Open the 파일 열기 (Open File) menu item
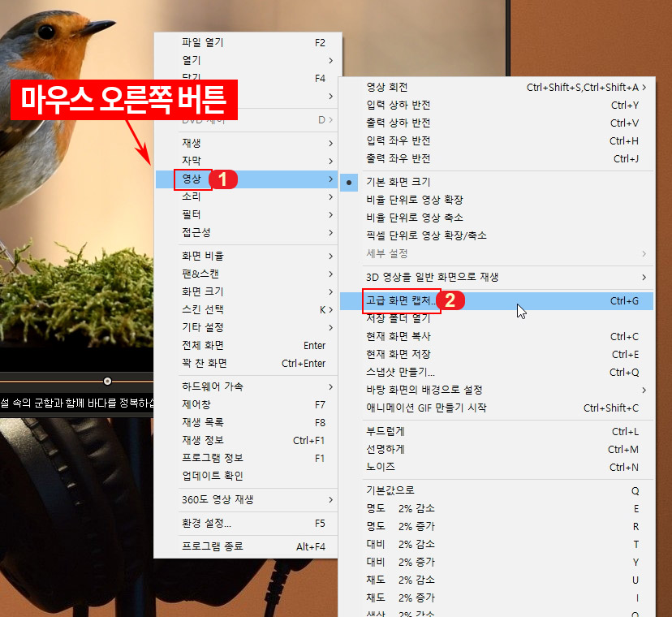This screenshot has height=617, width=672. click(x=203, y=41)
